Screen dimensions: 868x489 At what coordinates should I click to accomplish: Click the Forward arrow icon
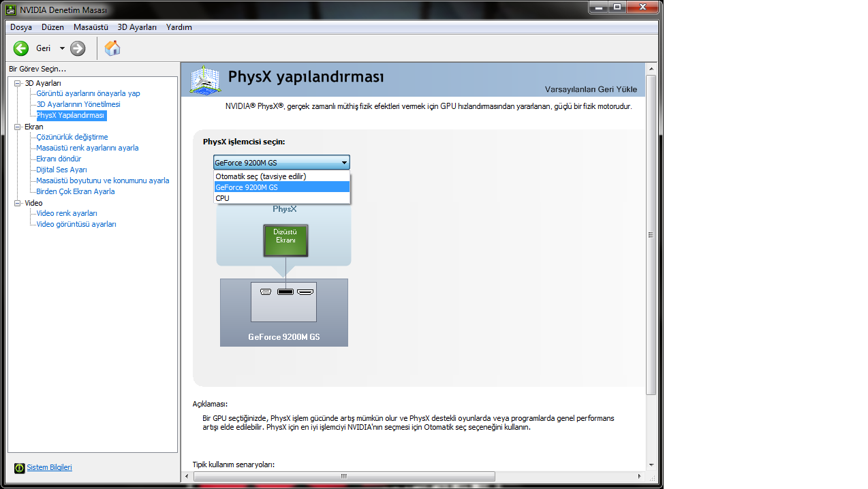click(x=78, y=48)
